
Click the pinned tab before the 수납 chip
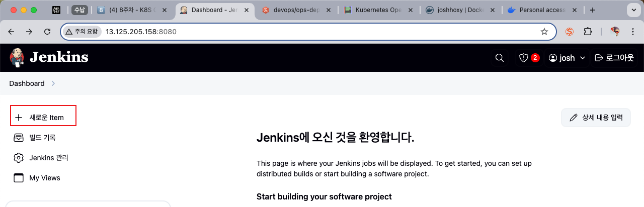56,10
